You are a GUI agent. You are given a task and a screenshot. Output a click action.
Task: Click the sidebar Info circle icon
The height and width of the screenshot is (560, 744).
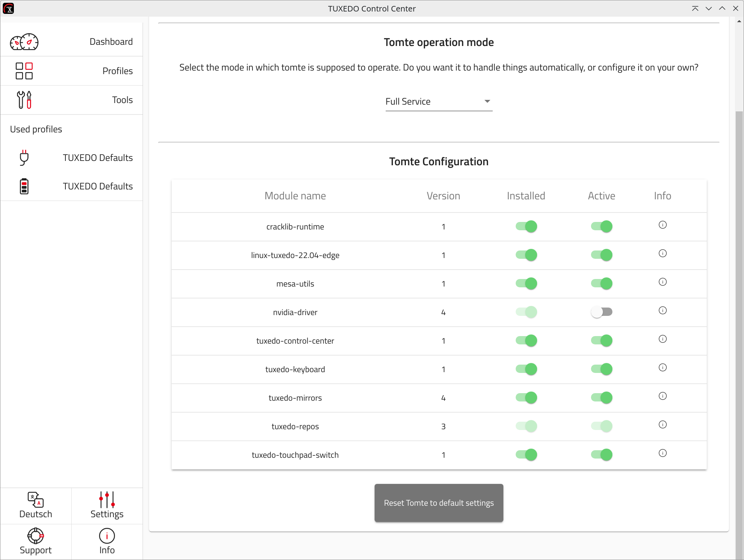[x=107, y=536]
